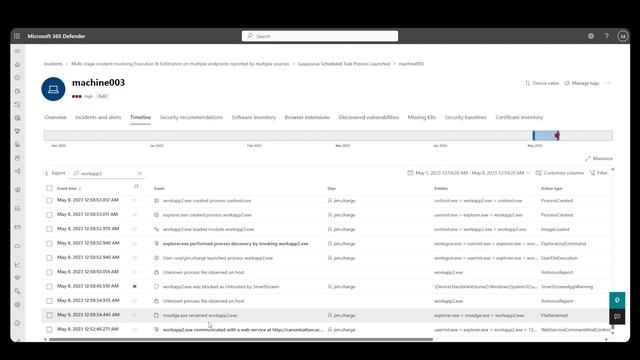Click the Maximize timeline button
Image resolution: width=640 pixels, height=360 pixels.
tap(598, 158)
